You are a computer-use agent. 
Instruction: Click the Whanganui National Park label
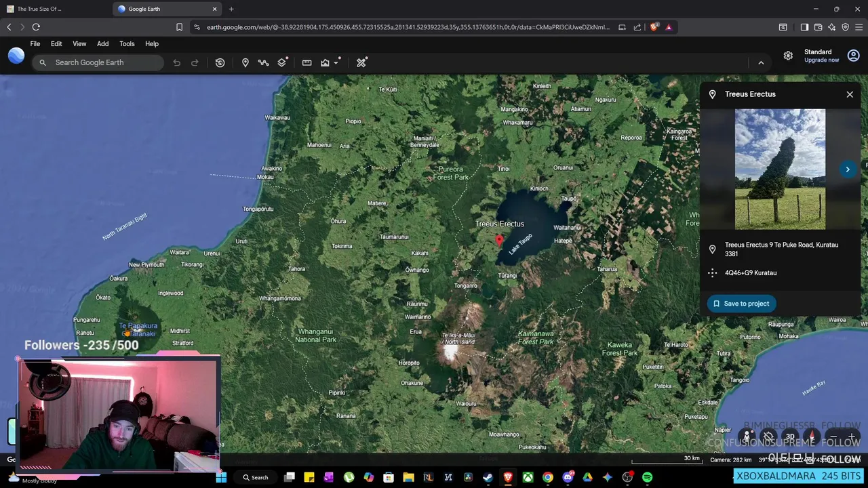(315, 335)
